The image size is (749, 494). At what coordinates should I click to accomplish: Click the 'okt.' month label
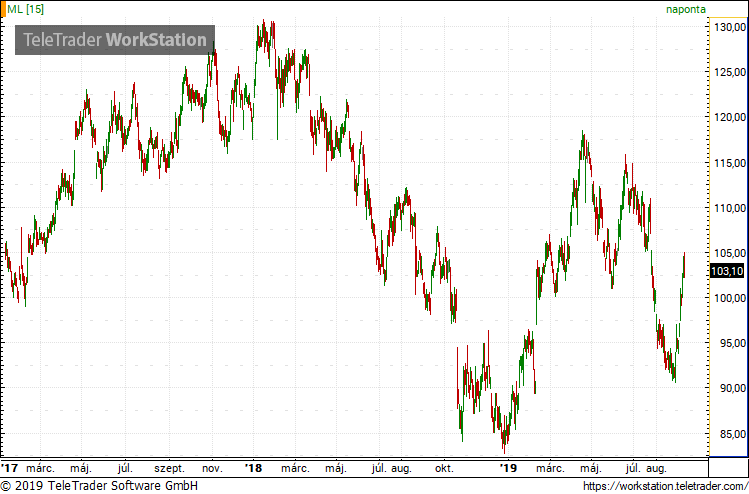pyautogui.click(x=445, y=468)
